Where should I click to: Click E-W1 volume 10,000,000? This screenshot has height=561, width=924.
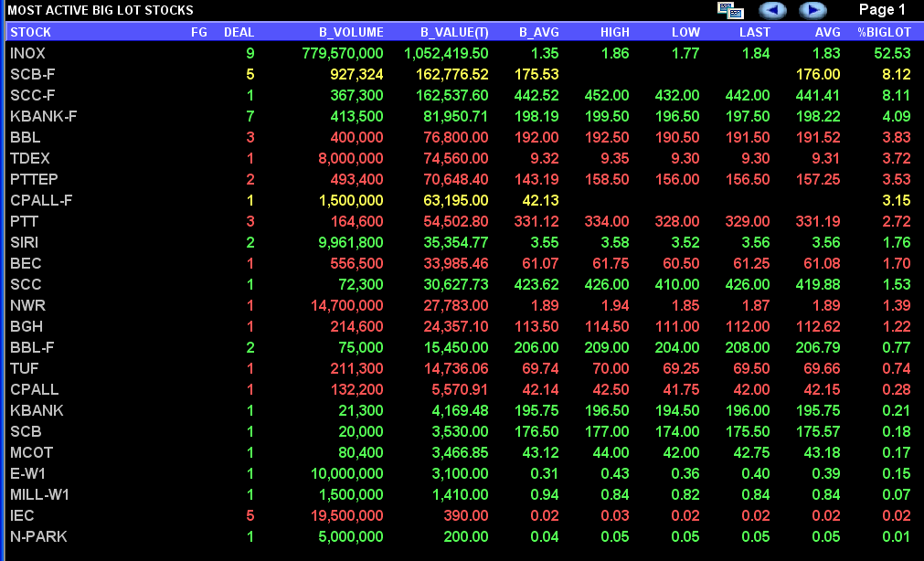click(347, 474)
